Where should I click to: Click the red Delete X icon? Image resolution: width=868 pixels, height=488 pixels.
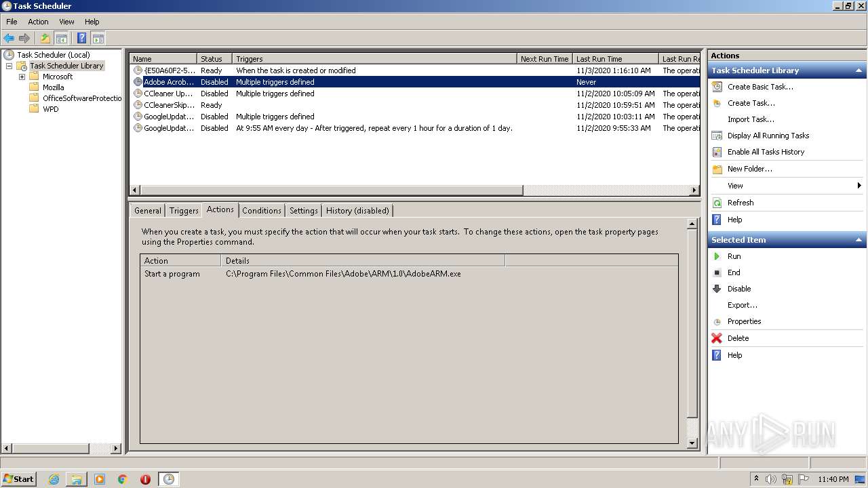click(x=717, y=338)
